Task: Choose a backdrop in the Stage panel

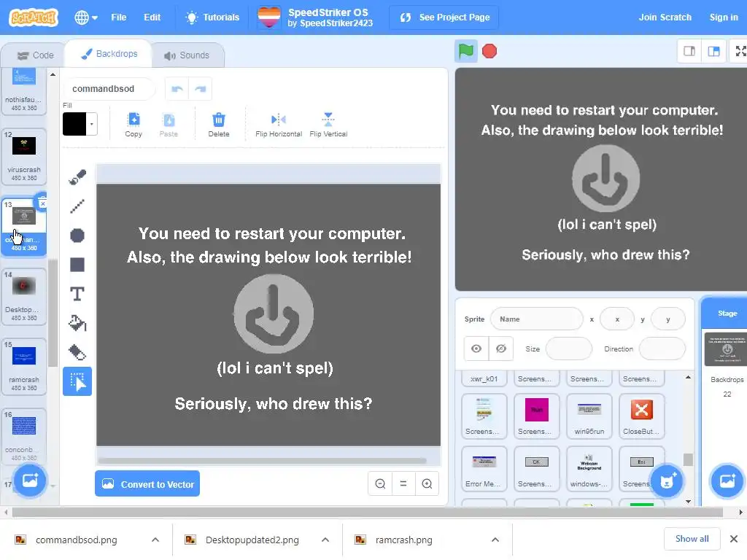Action: click(727, 481)
